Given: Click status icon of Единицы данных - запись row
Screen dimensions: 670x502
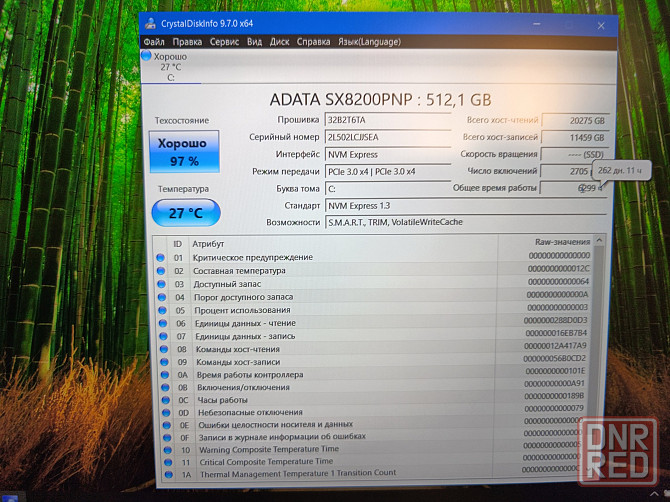Looking at the screenshot, I should (163, 336).
